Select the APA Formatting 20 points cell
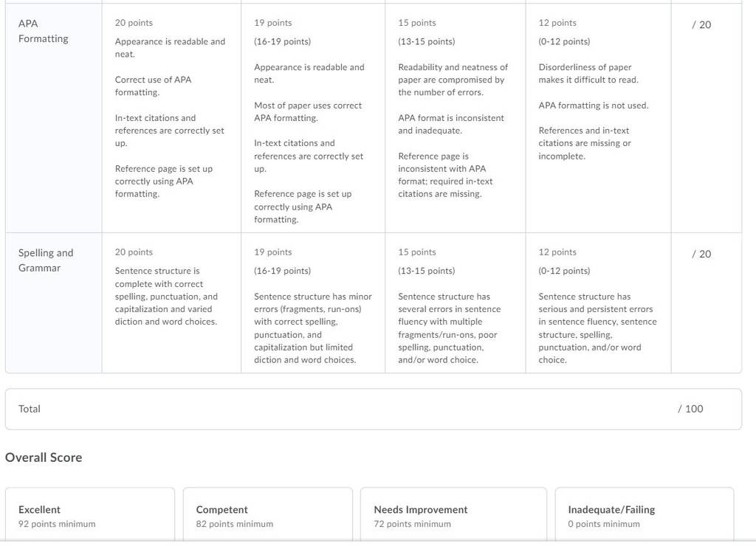 click(171, 118)
